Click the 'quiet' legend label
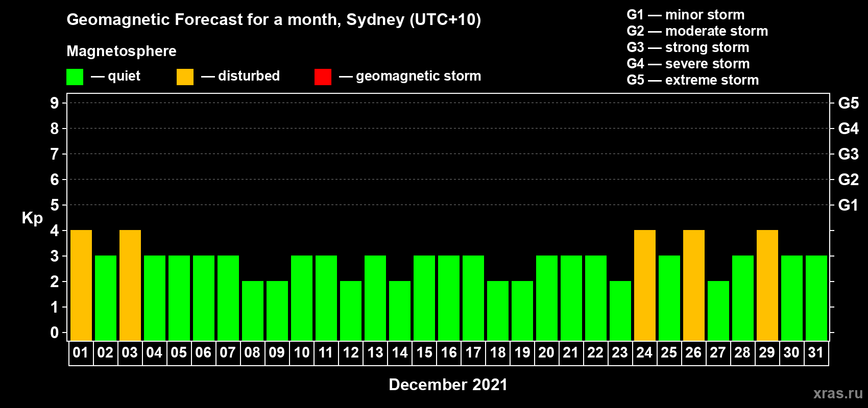Image resolution: width=868 pixels, height=408 pixels. pyautogui.click(x=124, y=76)
